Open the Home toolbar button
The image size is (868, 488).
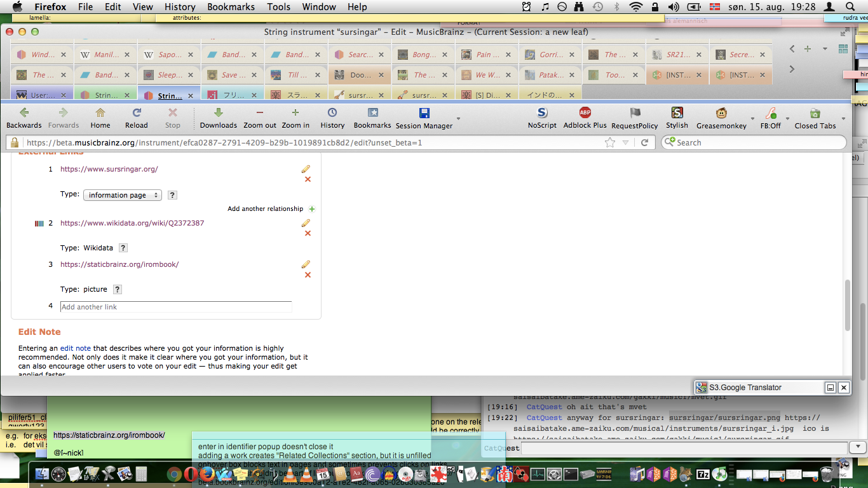pos(100,118)
